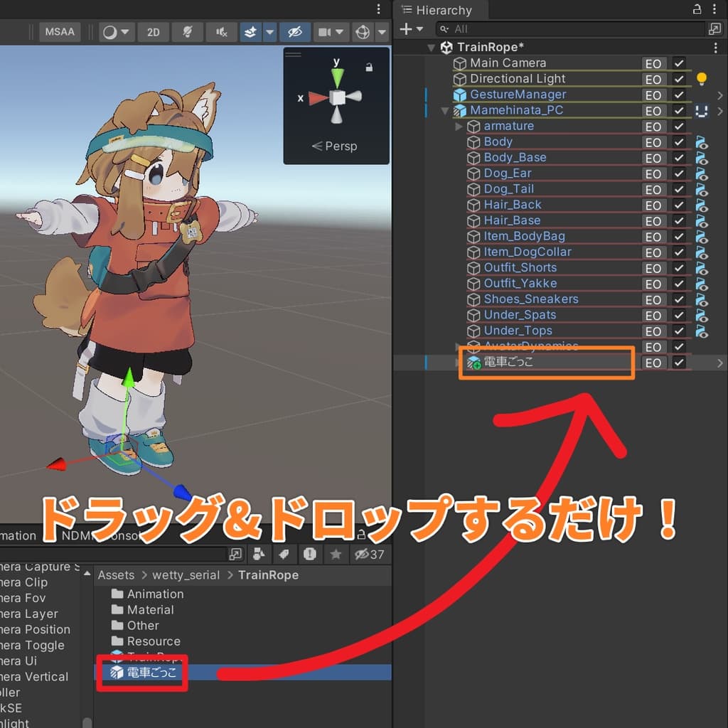
Task: Toggle Body active checkbox
Action: pyautogui.click(x=679, y=142)
